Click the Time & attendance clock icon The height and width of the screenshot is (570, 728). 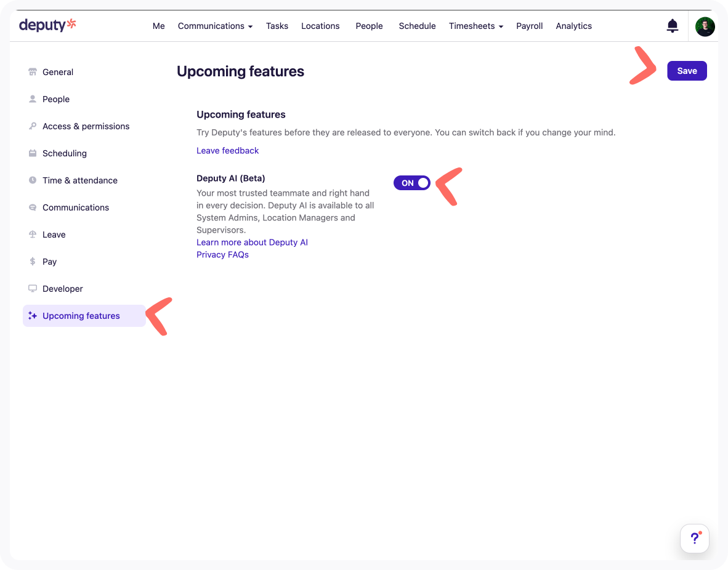tap(33, 180)
